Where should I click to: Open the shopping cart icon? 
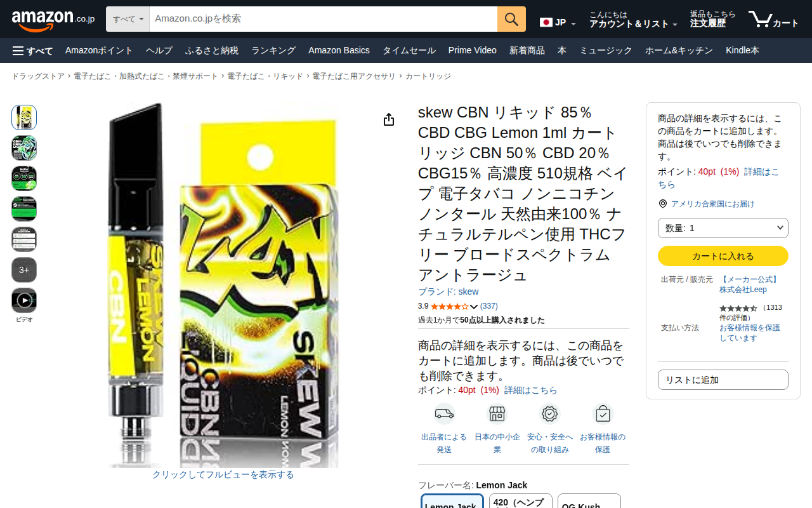[x=773, y=20]
